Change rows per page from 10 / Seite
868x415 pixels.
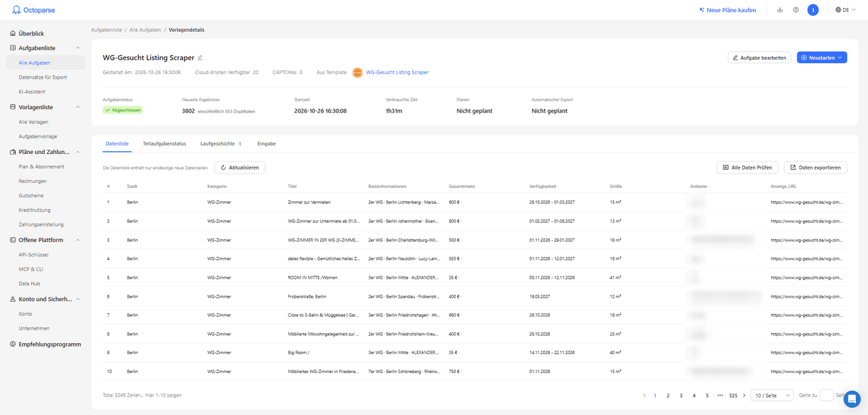coord(772,395)
